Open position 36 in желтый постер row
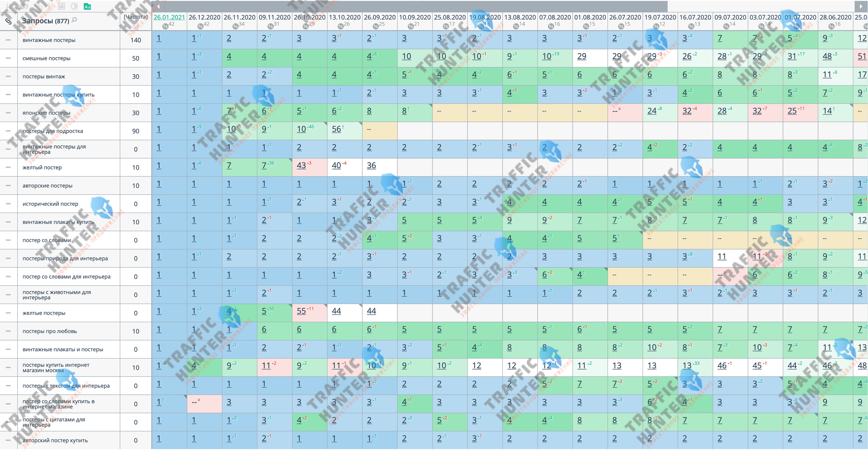The height and width of the screenshot is (450, 868). [371, 166]
